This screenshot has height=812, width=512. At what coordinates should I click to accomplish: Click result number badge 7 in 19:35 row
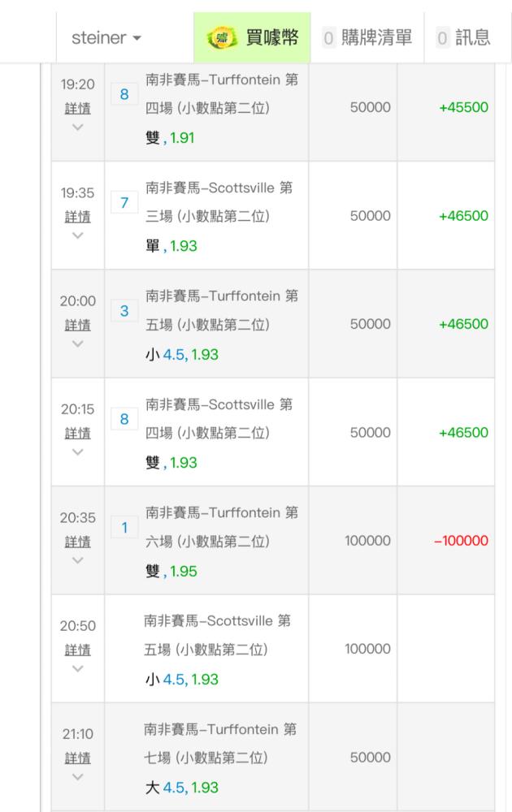point(124,202)
